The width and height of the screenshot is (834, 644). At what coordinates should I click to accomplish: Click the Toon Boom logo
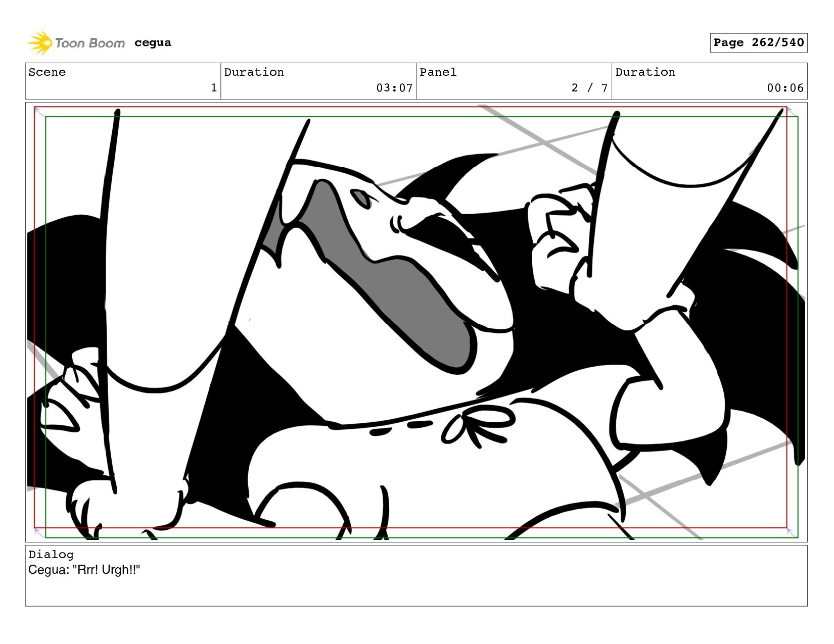tap(76, 43)
